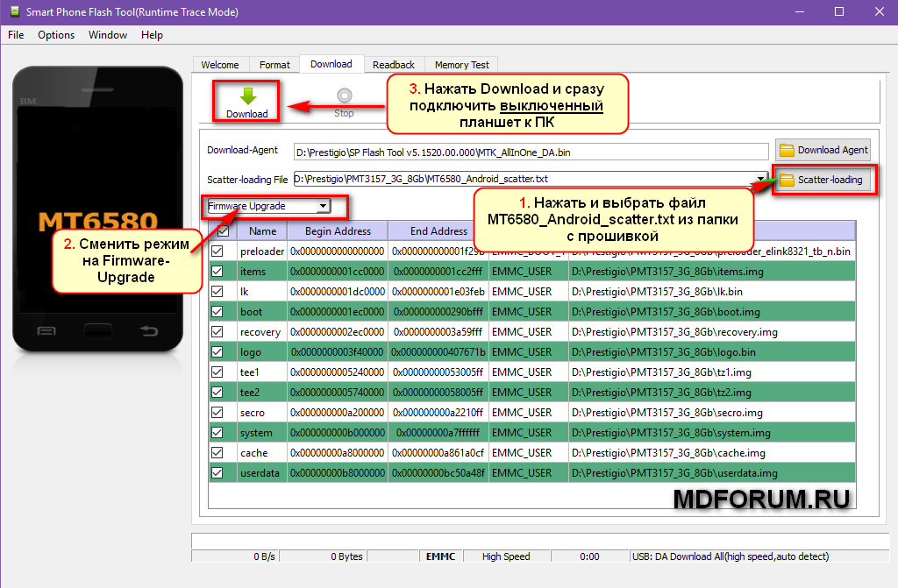This screenshot has width=898, height=588.
Task: Click the 0 B/s transfer rate field
Action: [x=235, y=556]
